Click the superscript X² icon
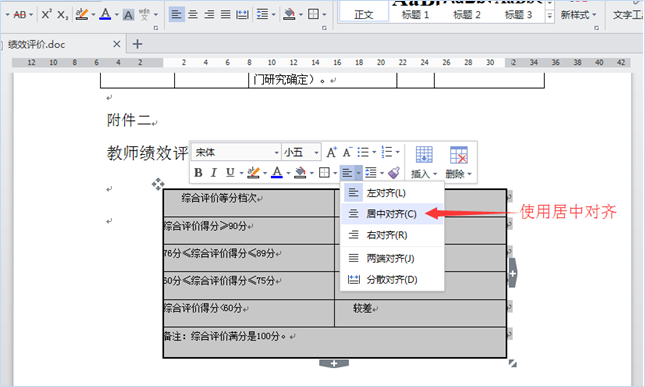The height and width of the screenshot is (387, 645). [x=46, y=14]
